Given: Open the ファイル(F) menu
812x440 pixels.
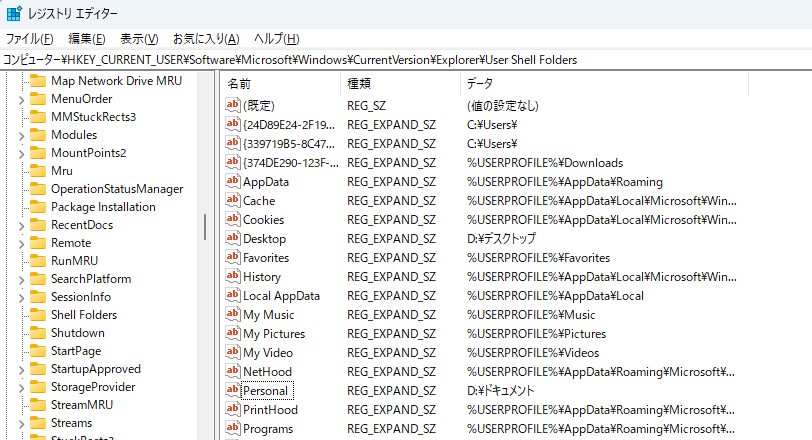Looking at the screenshot, I should pyautogui.click(x=30, y=39).
